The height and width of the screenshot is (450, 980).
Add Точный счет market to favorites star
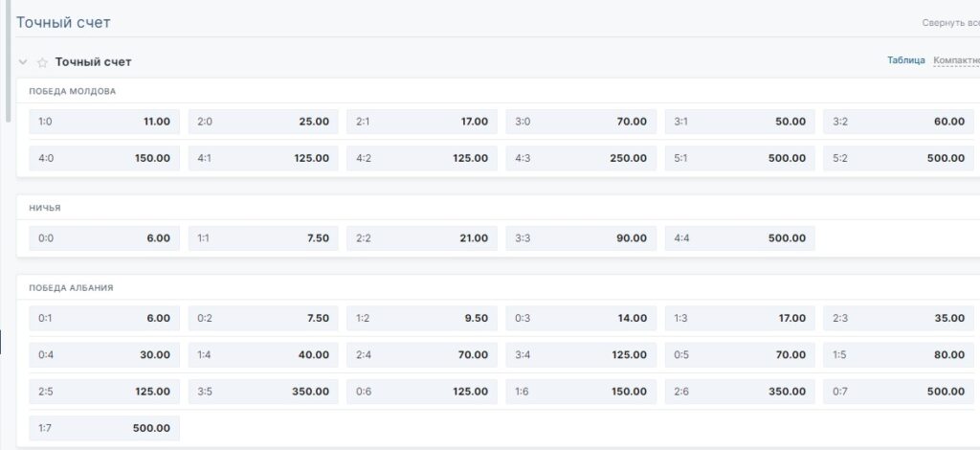pos(42,62)
